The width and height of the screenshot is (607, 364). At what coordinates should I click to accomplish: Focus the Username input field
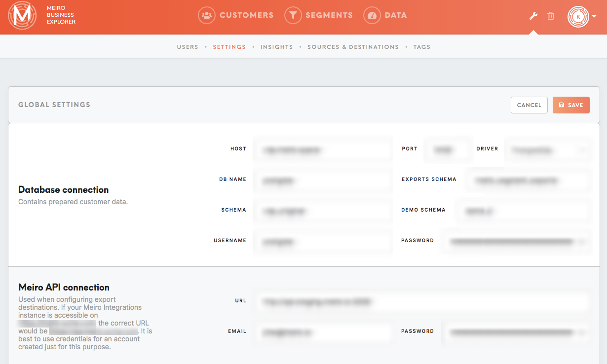click(323, 241)
